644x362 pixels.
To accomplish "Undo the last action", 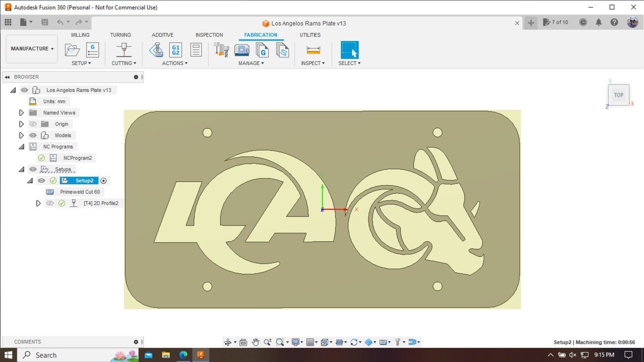I will click(x=60, y=22).
